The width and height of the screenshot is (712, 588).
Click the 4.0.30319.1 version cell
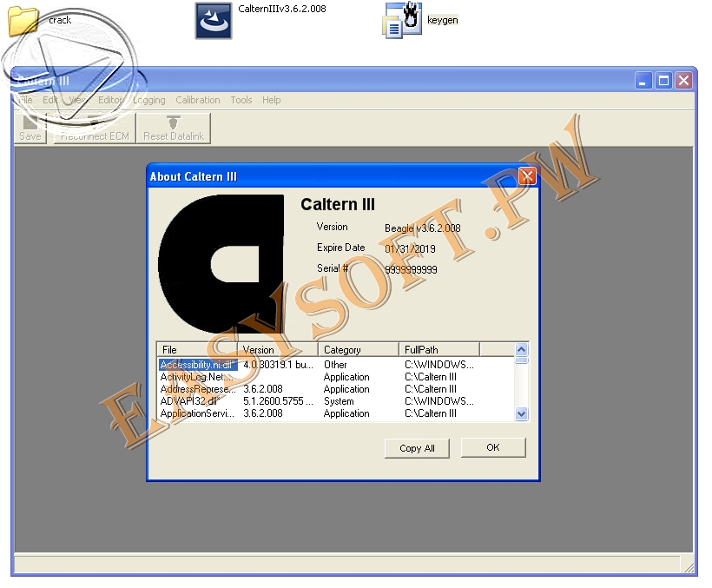(278, 365)
